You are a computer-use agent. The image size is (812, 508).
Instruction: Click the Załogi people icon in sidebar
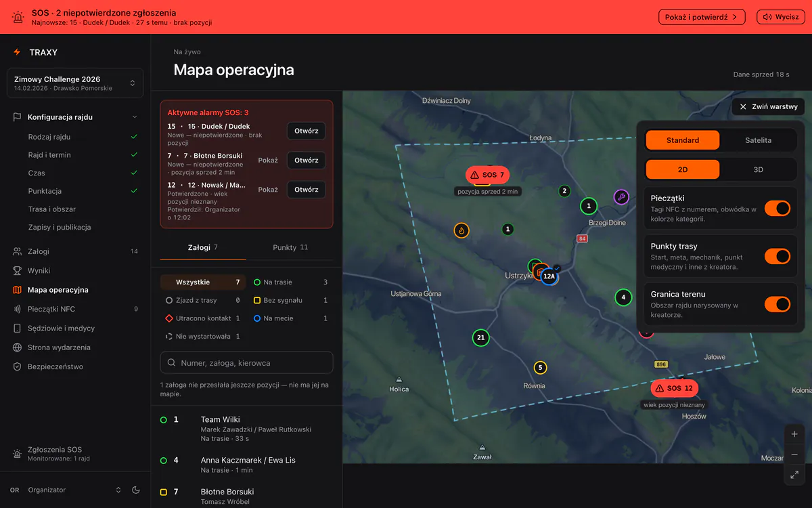tap(17, 251)
